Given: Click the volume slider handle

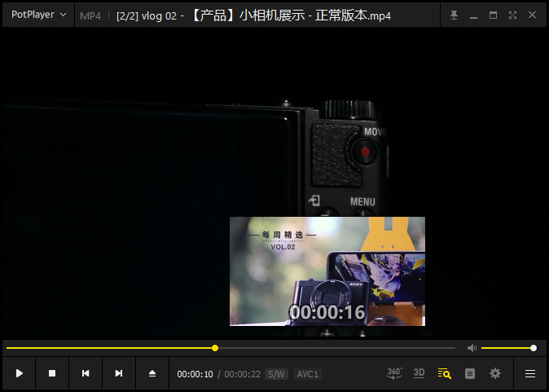Looking at the screenshot, I should pos(534,348).
